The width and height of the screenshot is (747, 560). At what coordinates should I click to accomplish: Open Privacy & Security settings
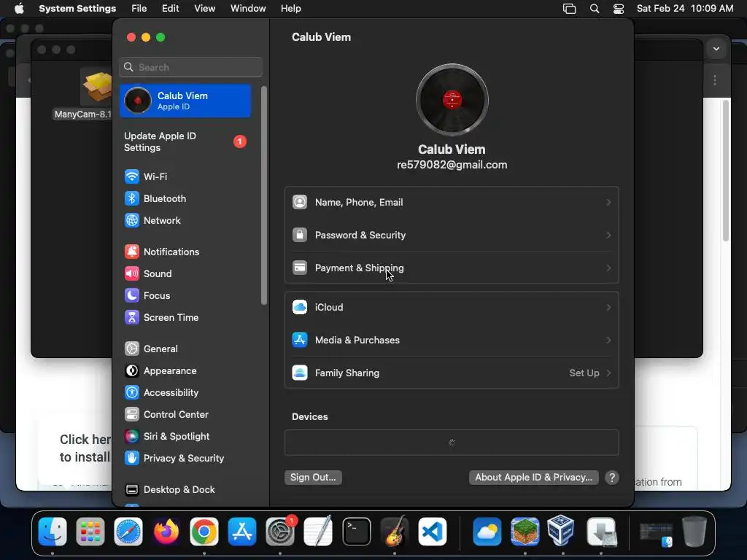coord(174,459)
